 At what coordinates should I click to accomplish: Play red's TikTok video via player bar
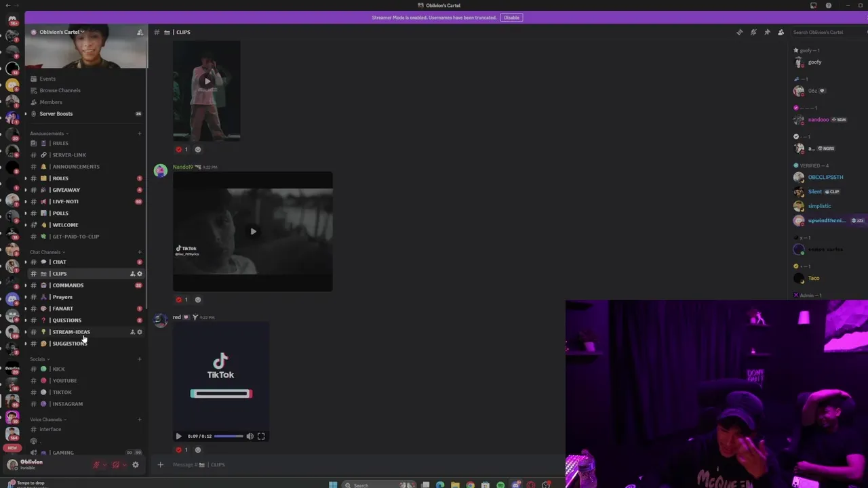(178, 436)
